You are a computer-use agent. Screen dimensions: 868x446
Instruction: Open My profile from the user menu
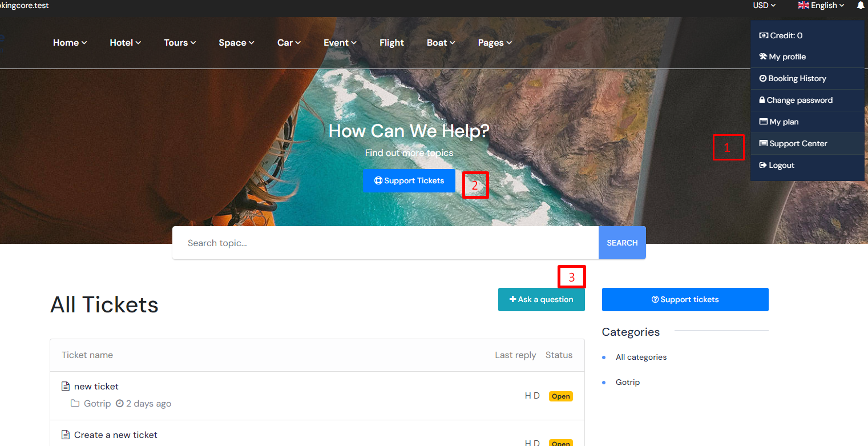click(787, 57)
